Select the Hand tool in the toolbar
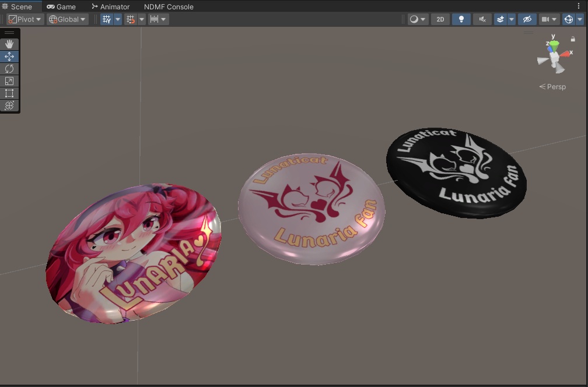The image size is (588, 387). pyautogui.click(x=9, y=44)
